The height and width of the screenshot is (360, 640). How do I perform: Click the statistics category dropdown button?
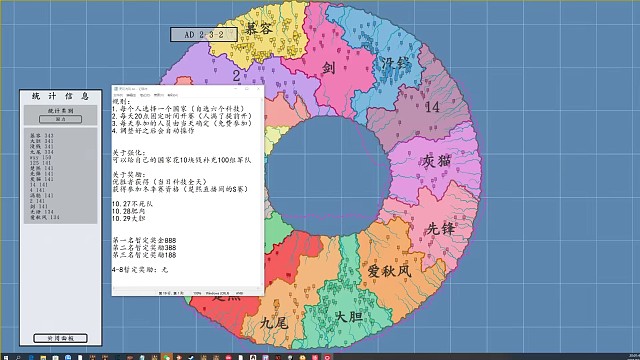pos(60,119)
